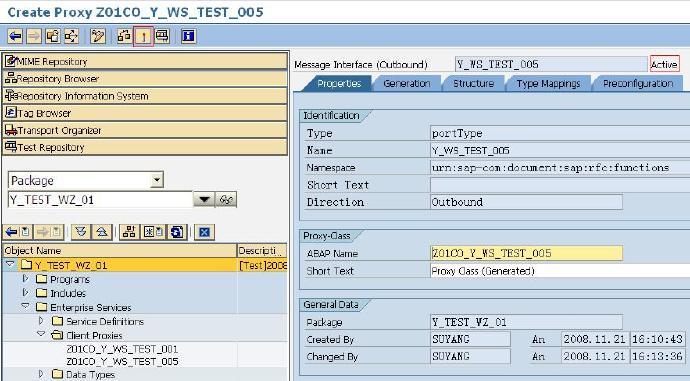The height and width of the screenshot is (381, 690).
Task: Click the empty Identification Short Text field
Action: click(x=560, y=185)
